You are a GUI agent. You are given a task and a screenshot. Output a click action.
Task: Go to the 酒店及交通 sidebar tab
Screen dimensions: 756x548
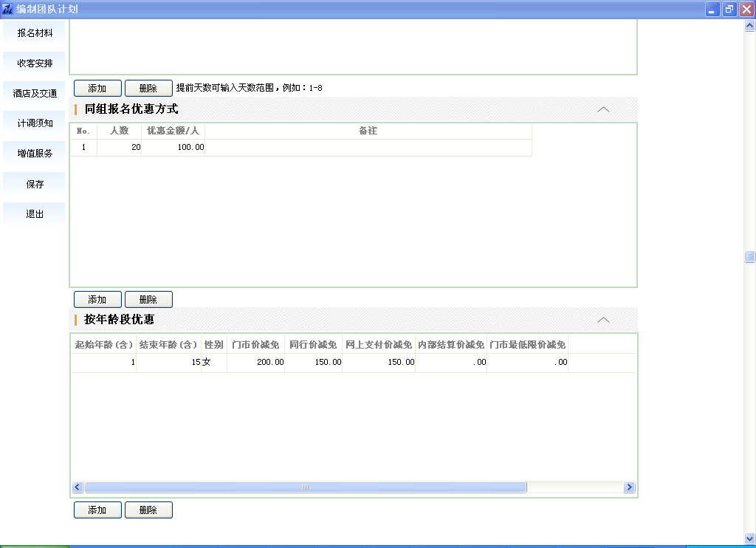click(35, 94)
